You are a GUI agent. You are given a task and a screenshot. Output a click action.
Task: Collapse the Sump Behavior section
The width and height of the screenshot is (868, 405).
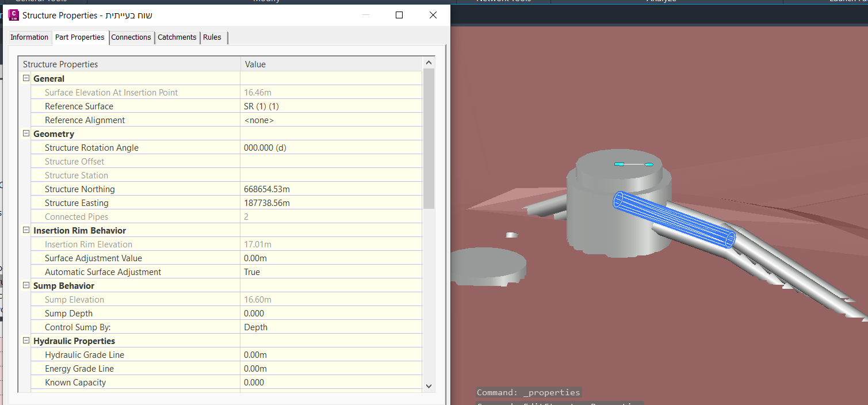[x=25, y=285]
